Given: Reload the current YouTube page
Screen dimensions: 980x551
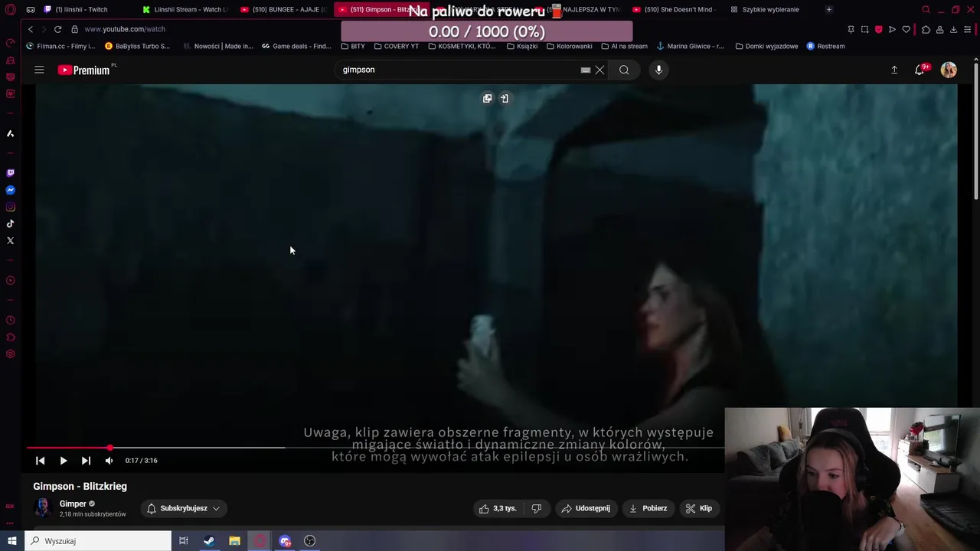Looking at the screenshot, I should pos(57,29).
